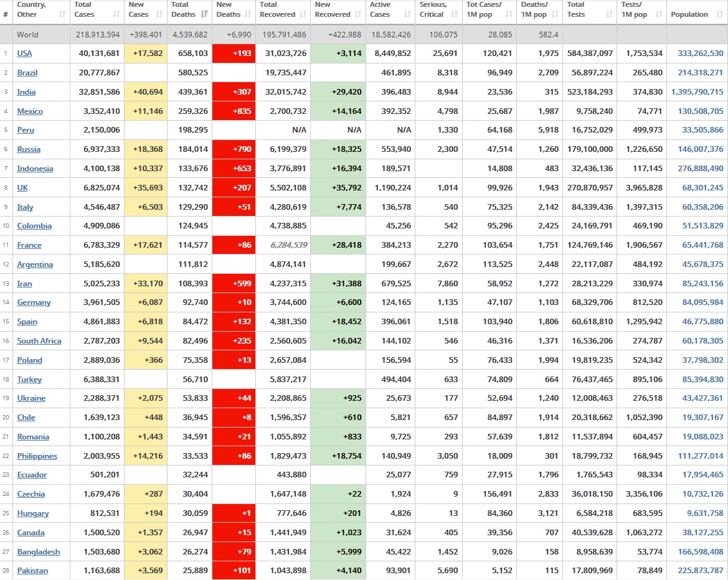Select UK new recovered cell +35,792
This screenshot has height=580, width=728.
click(x=338, y=188)
